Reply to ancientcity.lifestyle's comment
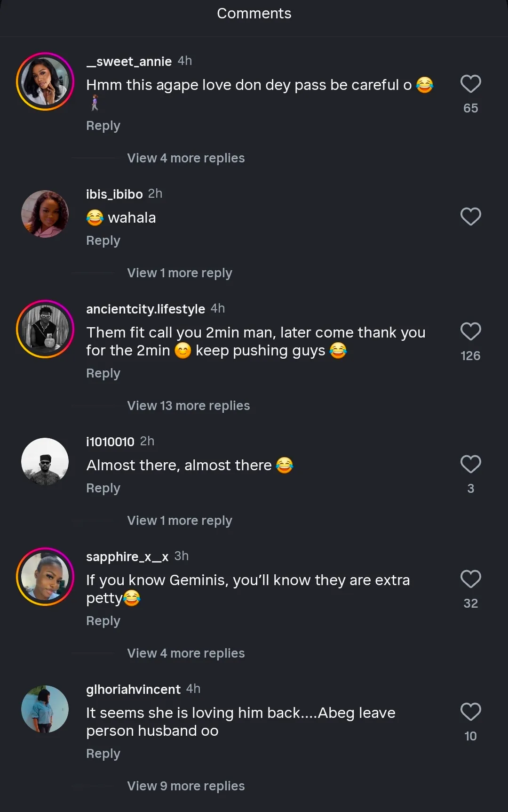Screen dimensions: 508x812 pos(103,374)
